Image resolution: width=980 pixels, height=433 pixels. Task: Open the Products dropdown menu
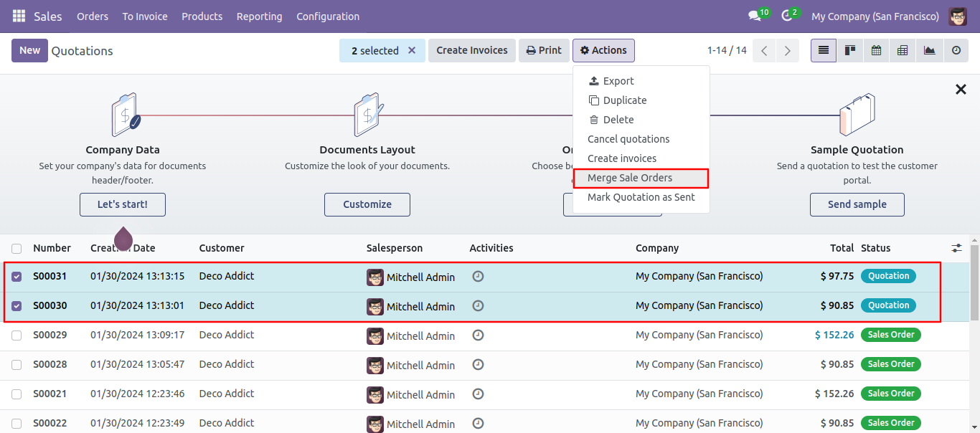202,16
